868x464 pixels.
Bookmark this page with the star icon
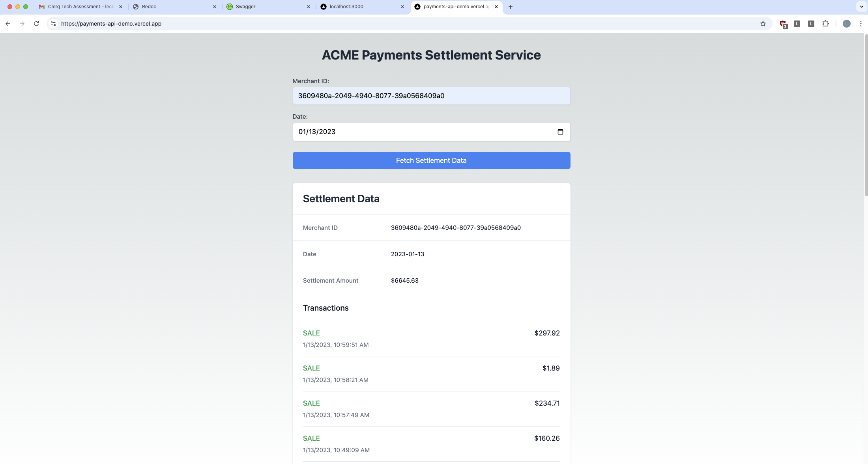(763, 24)
